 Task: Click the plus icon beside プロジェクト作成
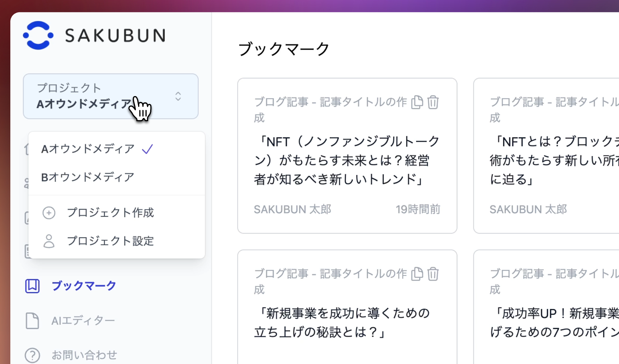(49, 213)
